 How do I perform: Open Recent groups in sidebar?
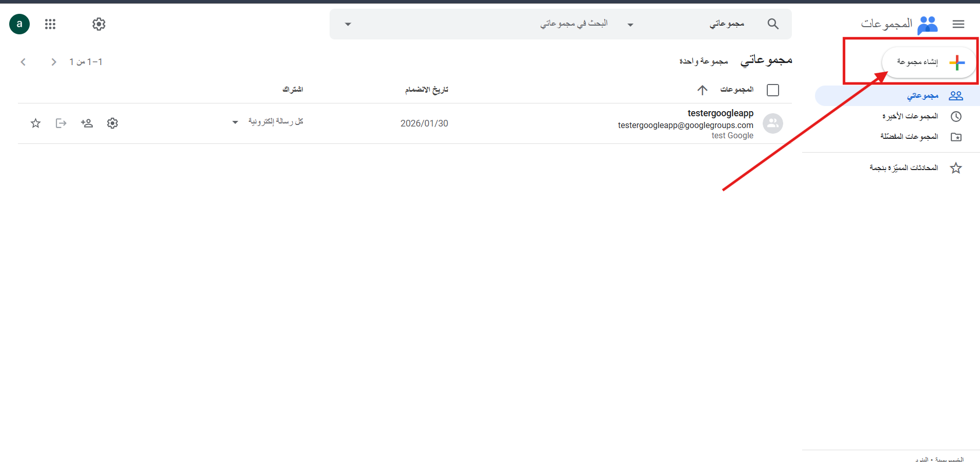click(910, 116)
